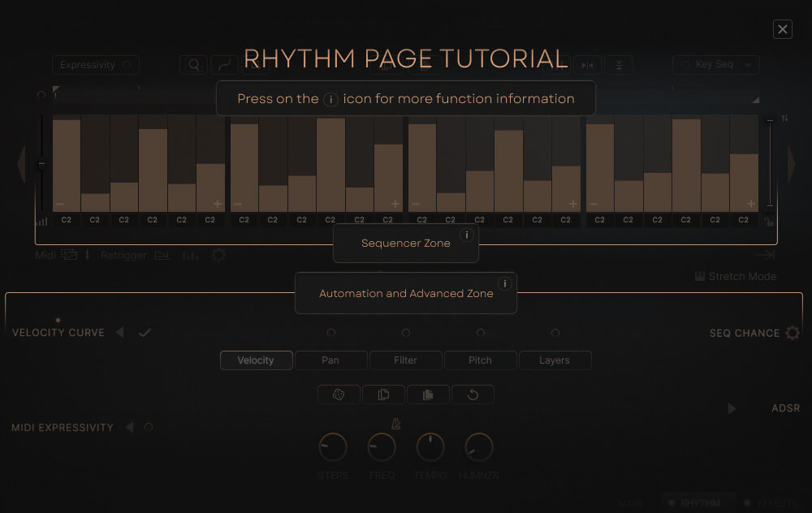812x513 pixels.
Task: Click the paste sequence icon
Action: 428,394
